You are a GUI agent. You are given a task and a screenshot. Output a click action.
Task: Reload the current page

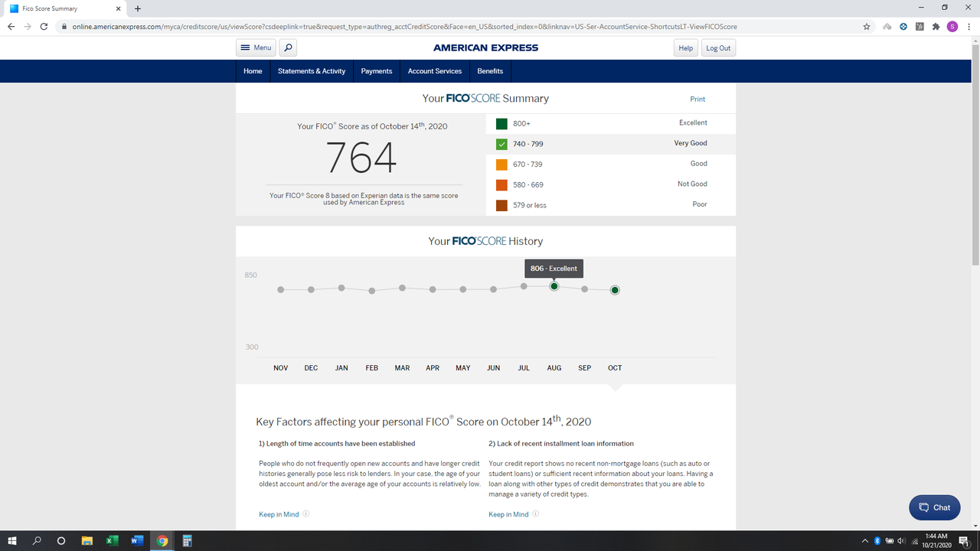click(x=44, y=26)
